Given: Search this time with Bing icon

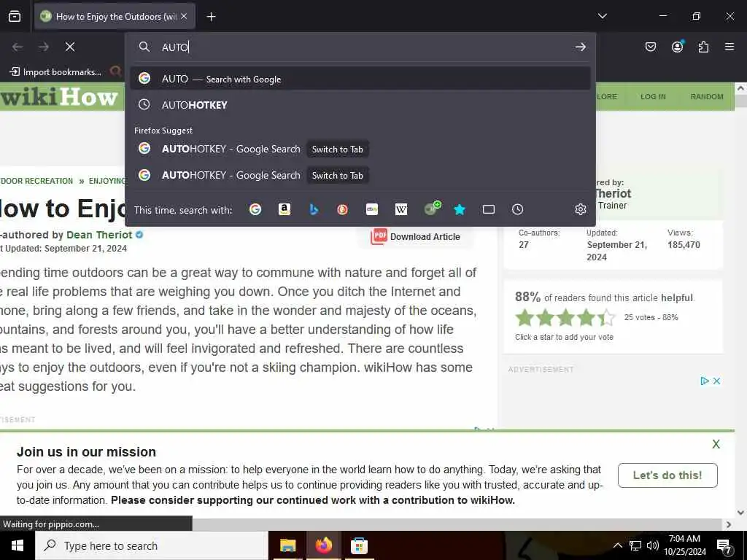Looking at the screenshot, I should point(314,209).
